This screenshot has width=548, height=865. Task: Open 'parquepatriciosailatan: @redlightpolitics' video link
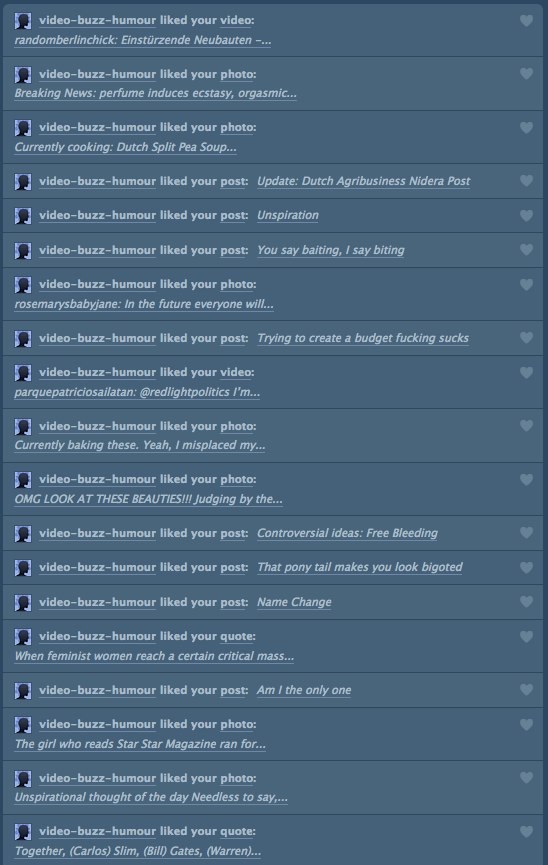pyautogui.click(x=137, y=392)
